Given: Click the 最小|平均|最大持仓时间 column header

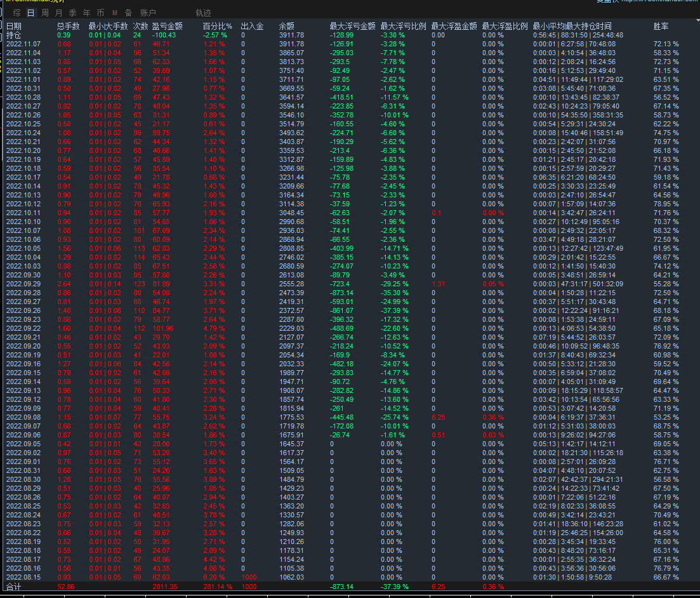Looking at the screenshot, I should (x=572, y=27).
